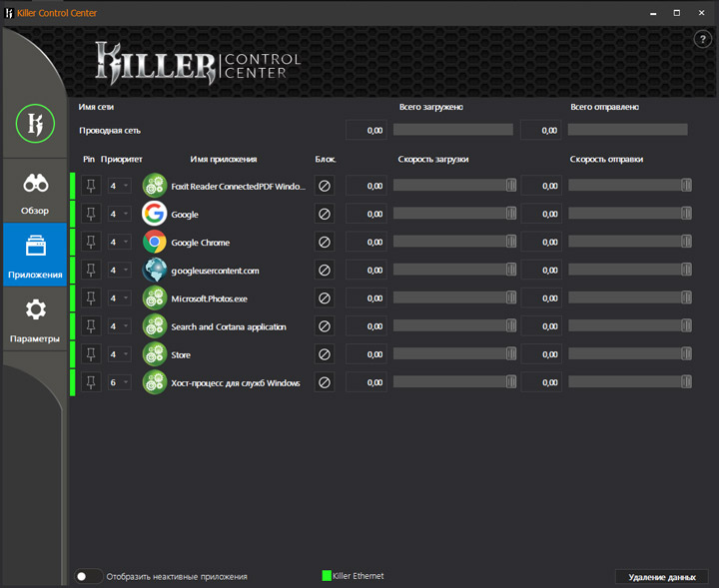Screen dimensions: 719x588
Task: Click the Хост-процесс gear app icon
Action: click(155, 382)
